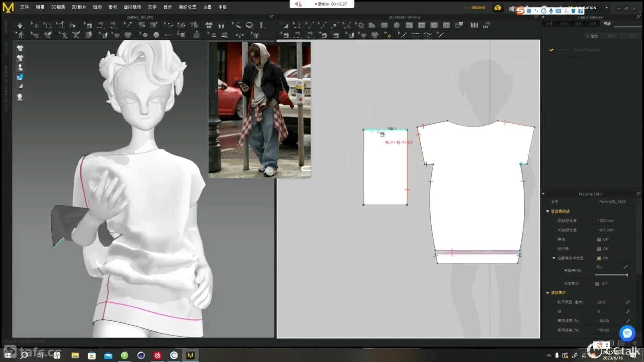The image size is (644, 362).
Task: Select the Zipper tool in 3D toolbar
Action: [197, 35]
